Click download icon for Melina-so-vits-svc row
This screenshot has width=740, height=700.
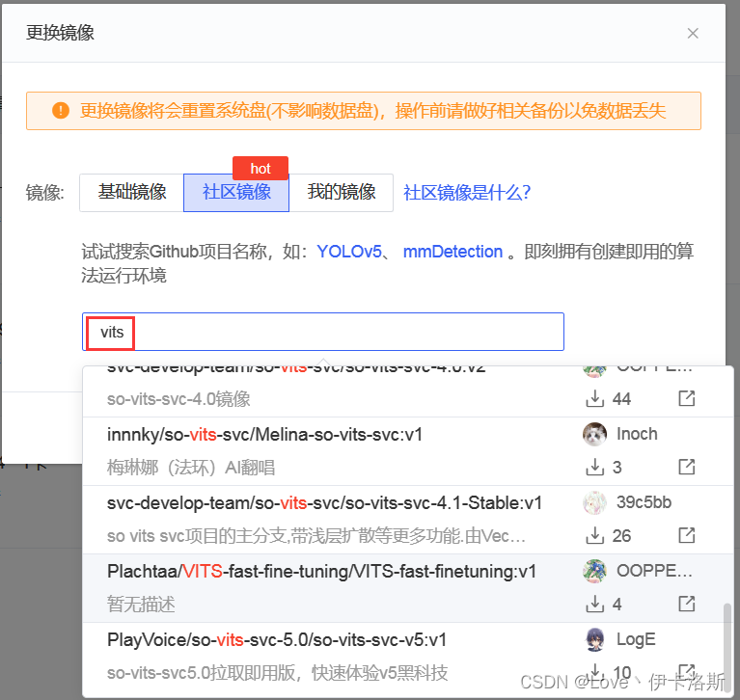click(x=594, y=467)
